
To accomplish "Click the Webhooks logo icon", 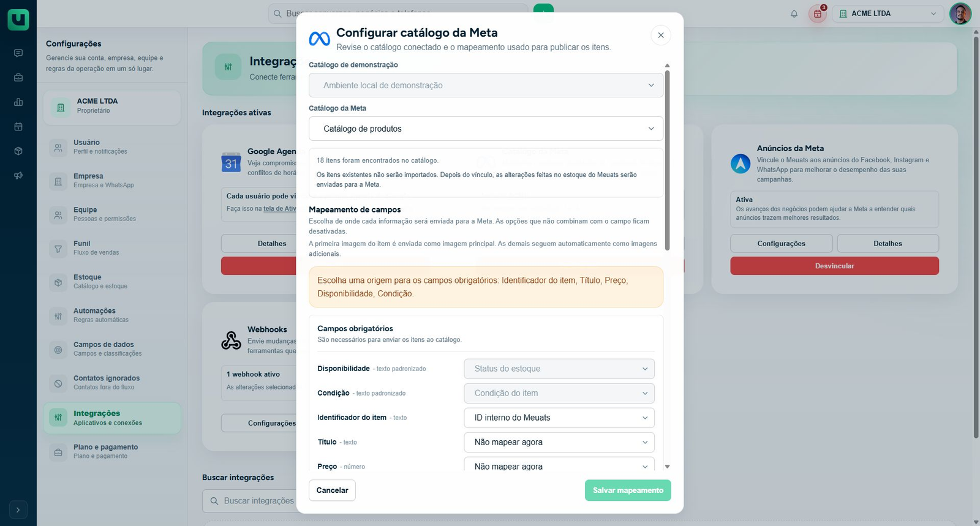I will (x=231, y=340).
